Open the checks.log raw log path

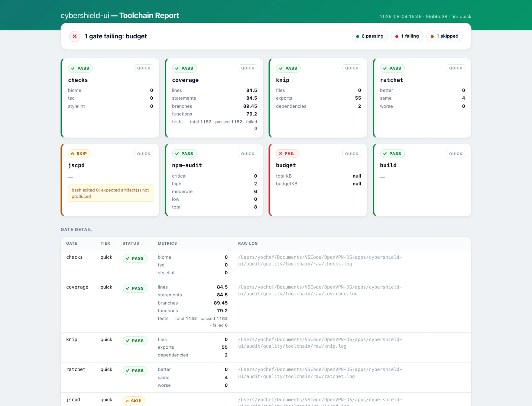pyautogui.click(x=320, y=260)
